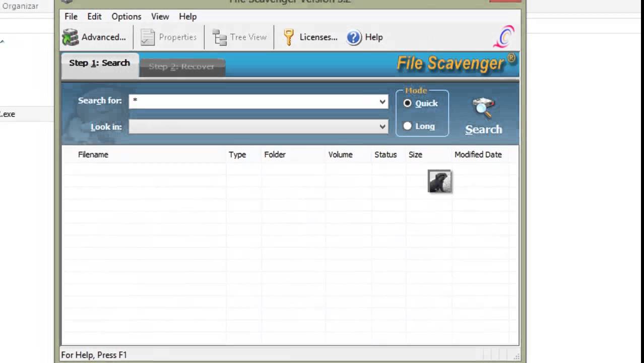Sort by the Folder column header
644x363 pixels.
275,155
